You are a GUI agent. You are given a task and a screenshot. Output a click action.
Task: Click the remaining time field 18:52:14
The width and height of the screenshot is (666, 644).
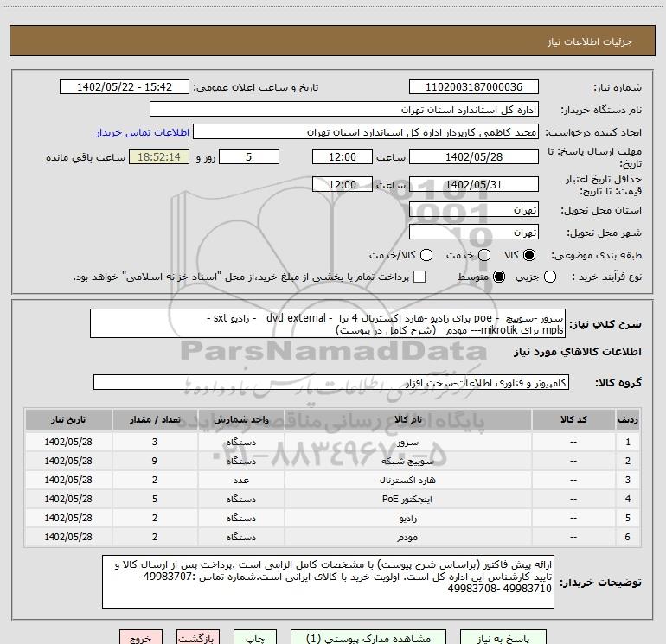(x=159, y=156)
